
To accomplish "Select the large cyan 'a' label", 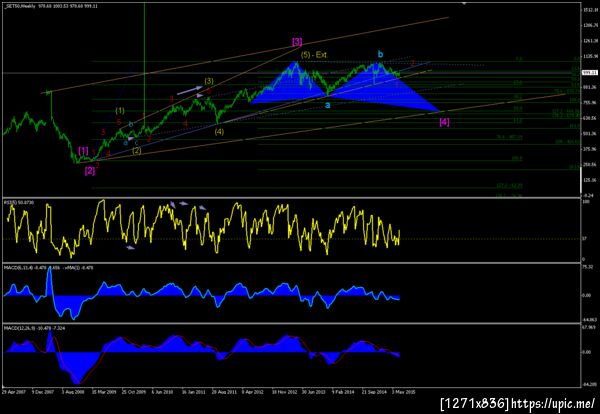I will [x=328, y=104].
